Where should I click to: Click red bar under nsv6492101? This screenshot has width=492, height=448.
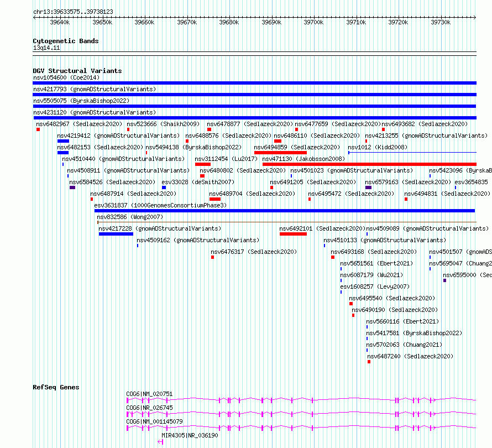tap(293, 234)
